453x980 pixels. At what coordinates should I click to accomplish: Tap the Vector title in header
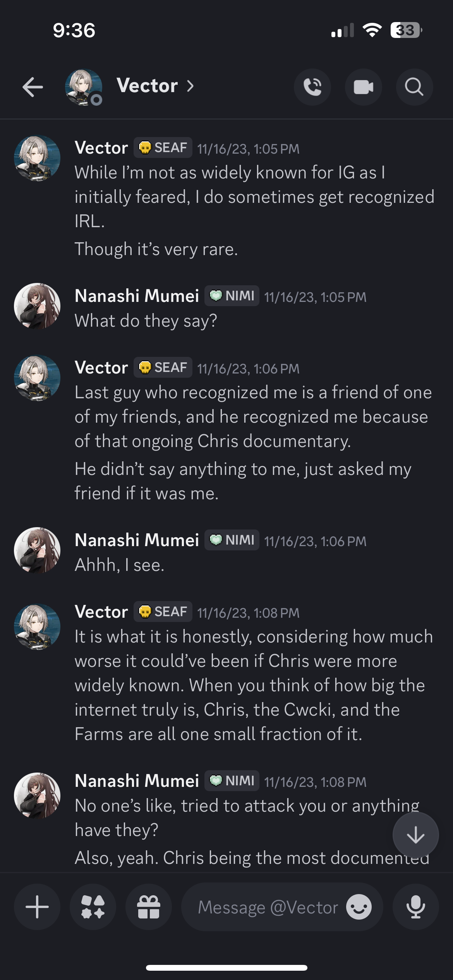pyautogui.click(x=147, y=86)
